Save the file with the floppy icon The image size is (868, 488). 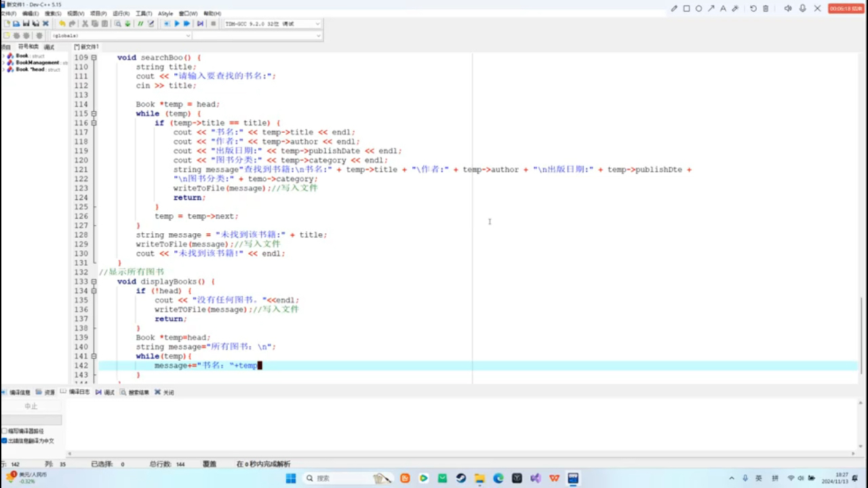(x=26, y=24)
